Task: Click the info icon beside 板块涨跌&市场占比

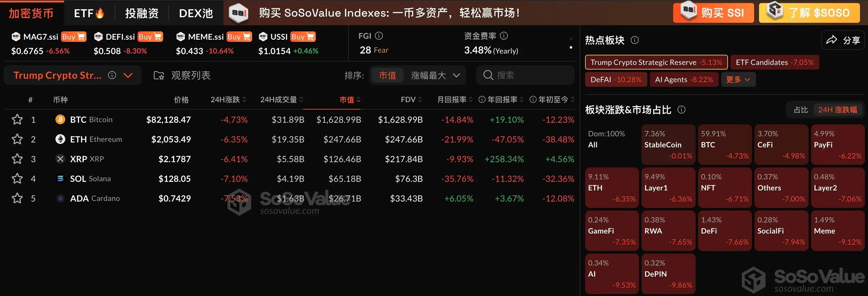Action: (681, 110)
